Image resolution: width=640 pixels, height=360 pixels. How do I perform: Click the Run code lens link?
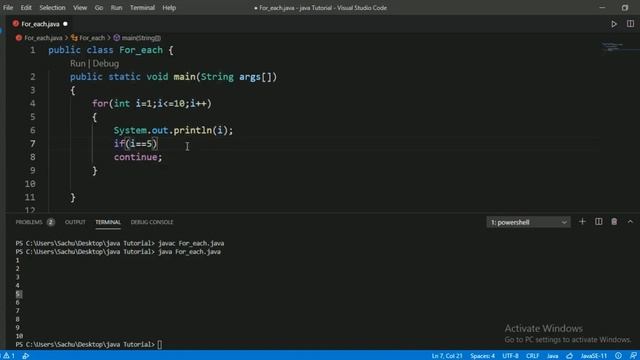pos(78,64)
